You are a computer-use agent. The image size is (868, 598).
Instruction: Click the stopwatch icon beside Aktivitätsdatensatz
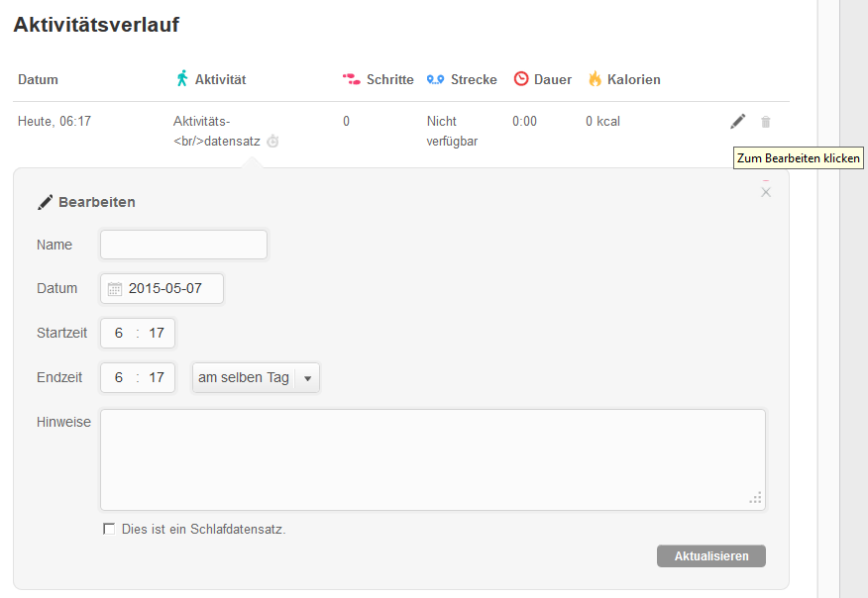(x=272, y=142)
